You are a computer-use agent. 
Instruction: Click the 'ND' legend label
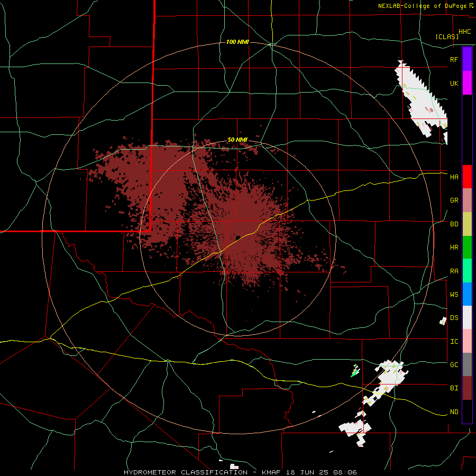454,412
